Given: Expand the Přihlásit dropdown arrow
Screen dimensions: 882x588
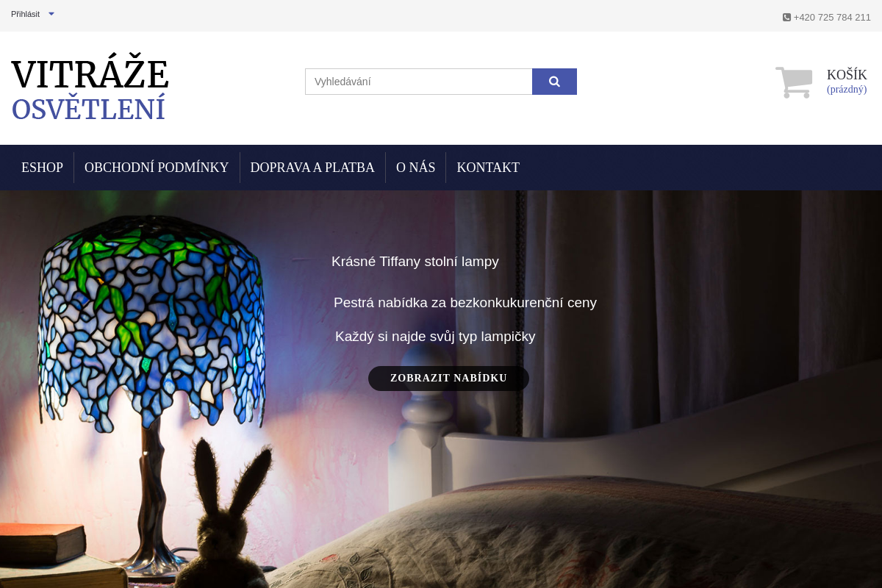Looking at the screenshot, I should click(51, 14).
